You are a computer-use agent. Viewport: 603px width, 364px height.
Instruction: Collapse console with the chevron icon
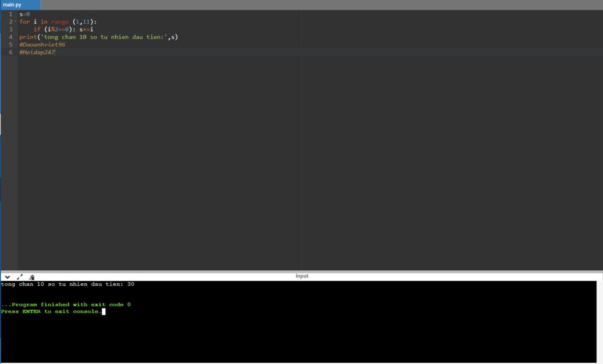coord(7,277)
